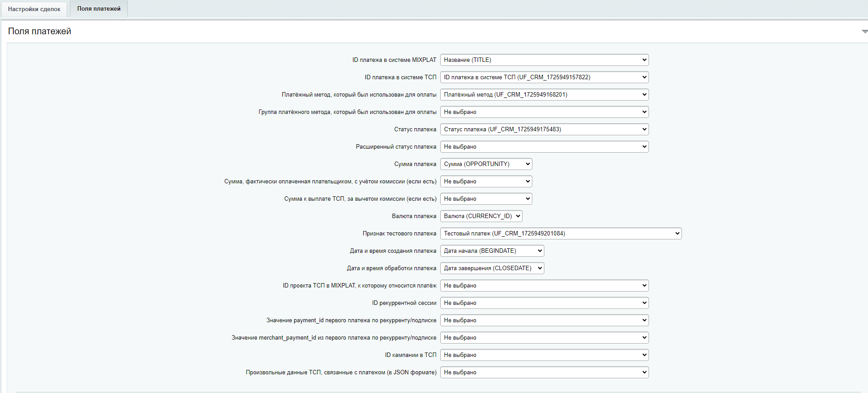Expand the Платёжный метод dropdown
Screen dimensions: 868x393
coord(544,95)
